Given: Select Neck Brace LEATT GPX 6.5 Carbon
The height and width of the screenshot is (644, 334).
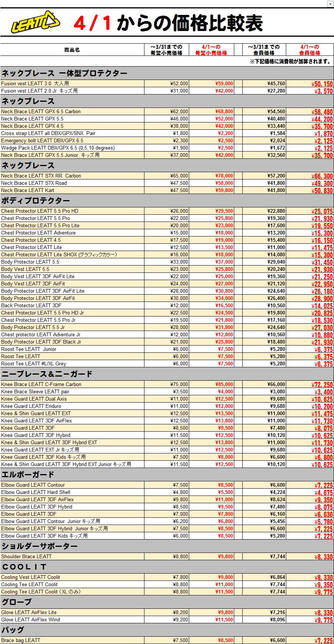Looking at the screenshot, I should click(41, 112).
